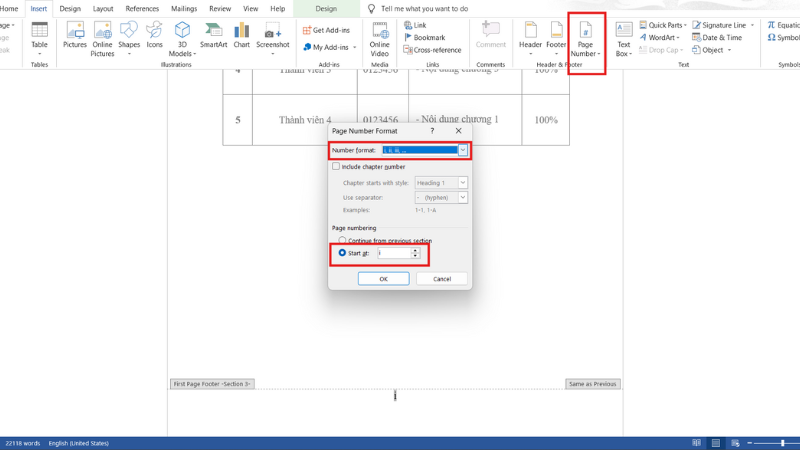Insert a Text Box
Viewport: 800px width, 450px height.
(x=623, y=38)
